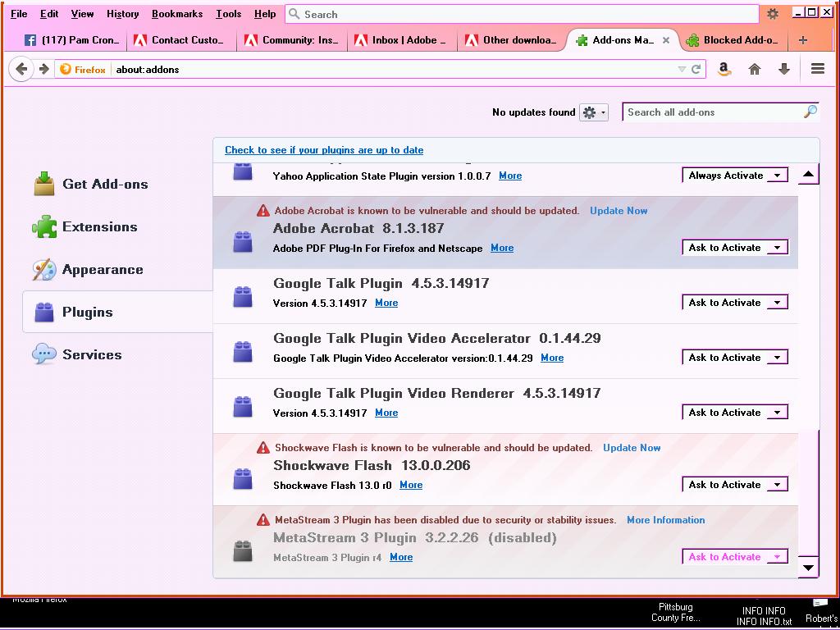Switch to the Other downloa... tab
The image size is (840, 630).
512,40
